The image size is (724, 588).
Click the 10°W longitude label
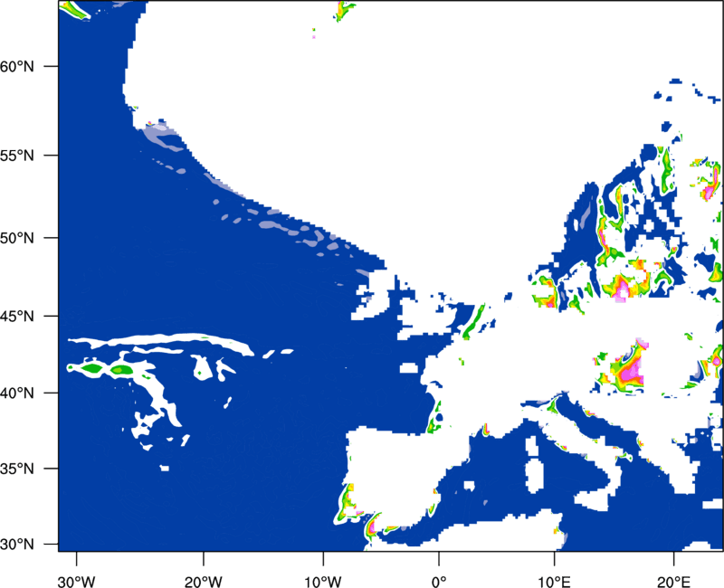pyautogui.click(x=323, y=582)
